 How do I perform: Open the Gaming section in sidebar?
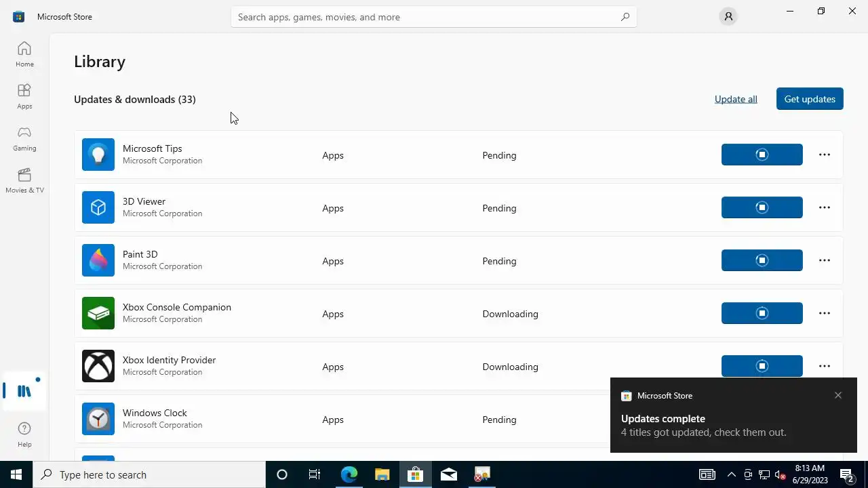coord(24,138)
